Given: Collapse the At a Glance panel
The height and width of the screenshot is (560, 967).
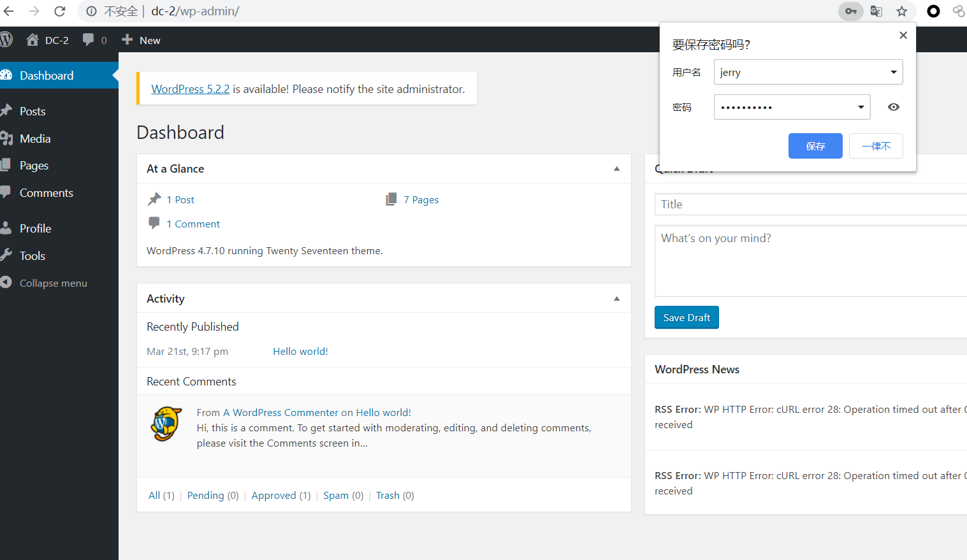Looking at the screenshot, I should 616,169.
